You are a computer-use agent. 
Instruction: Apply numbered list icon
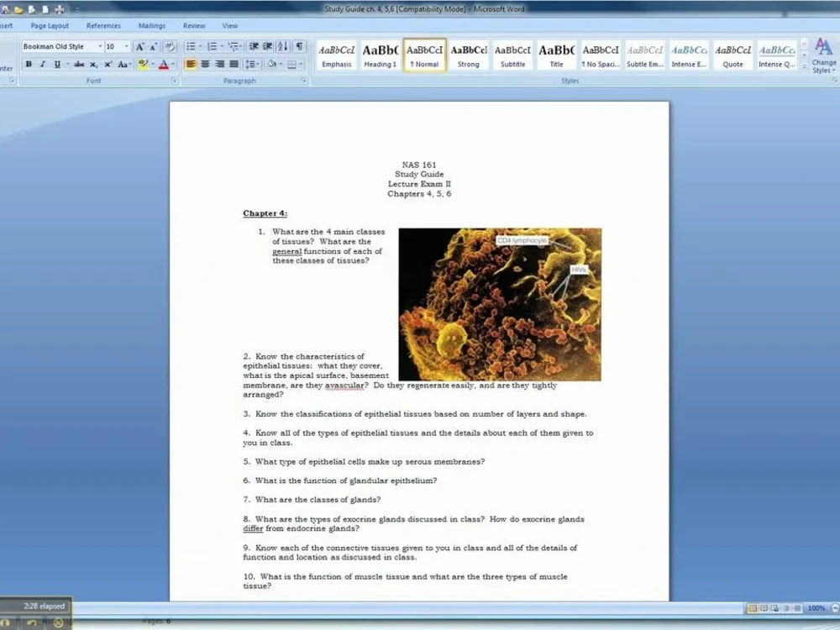[213, 46]
